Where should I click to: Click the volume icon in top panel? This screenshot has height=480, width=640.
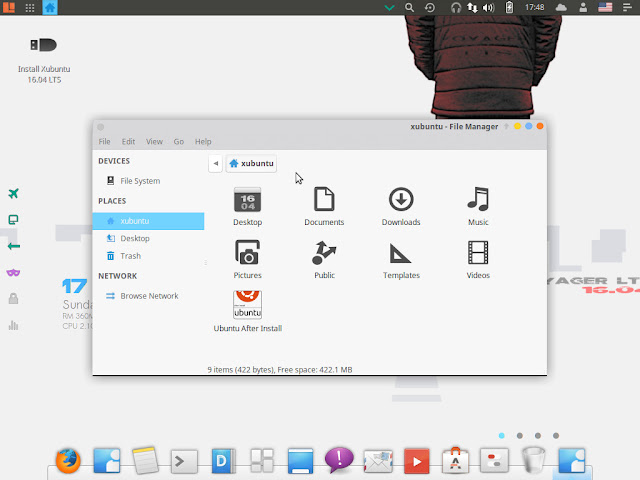[489, 7]
